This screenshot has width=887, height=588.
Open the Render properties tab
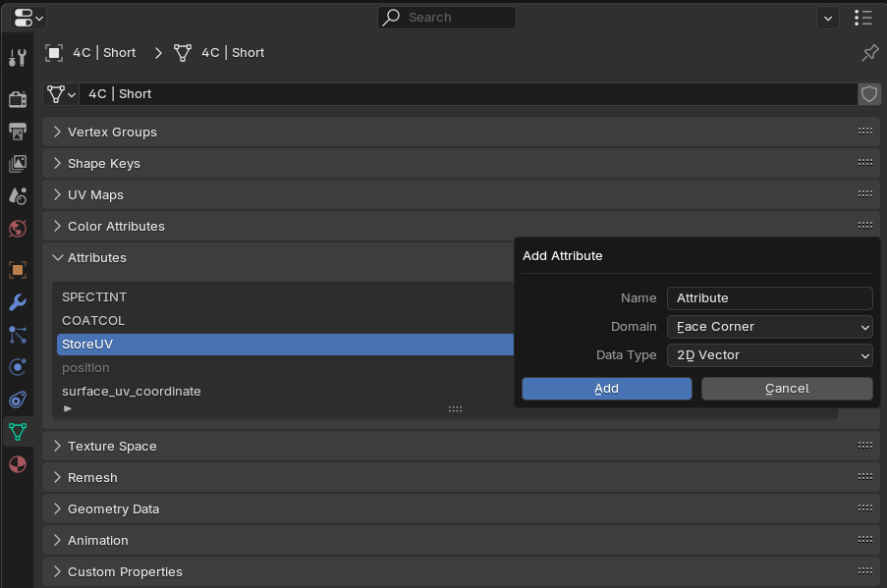click(x=18, y=99)
